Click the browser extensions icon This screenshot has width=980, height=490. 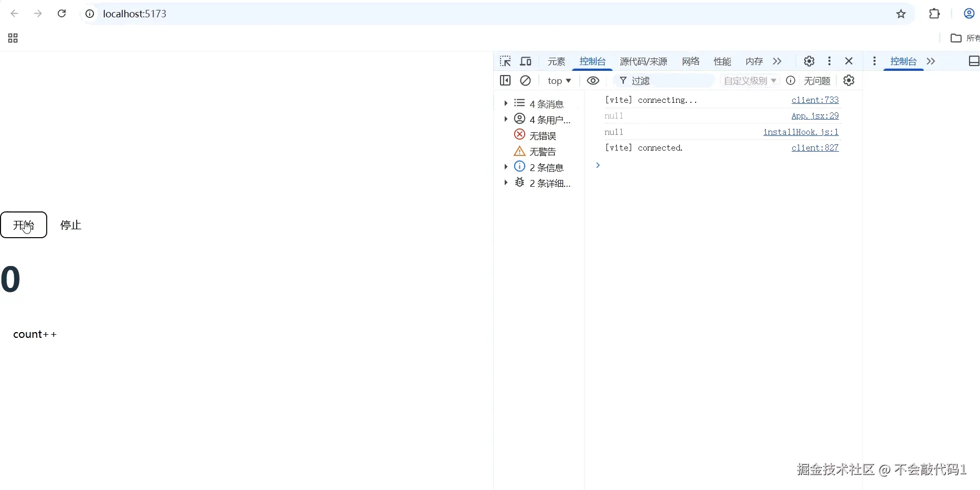coord(934,13)
